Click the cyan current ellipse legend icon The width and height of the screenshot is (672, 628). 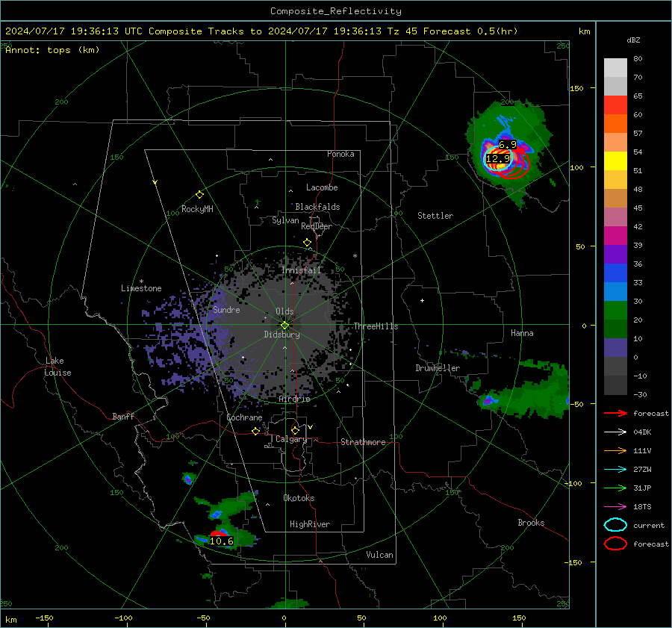coord(615,525)
